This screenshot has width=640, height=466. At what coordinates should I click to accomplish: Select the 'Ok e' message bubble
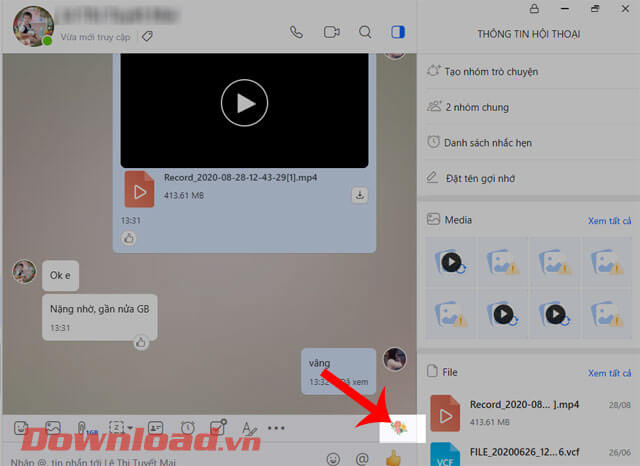(x=60, y=275)
